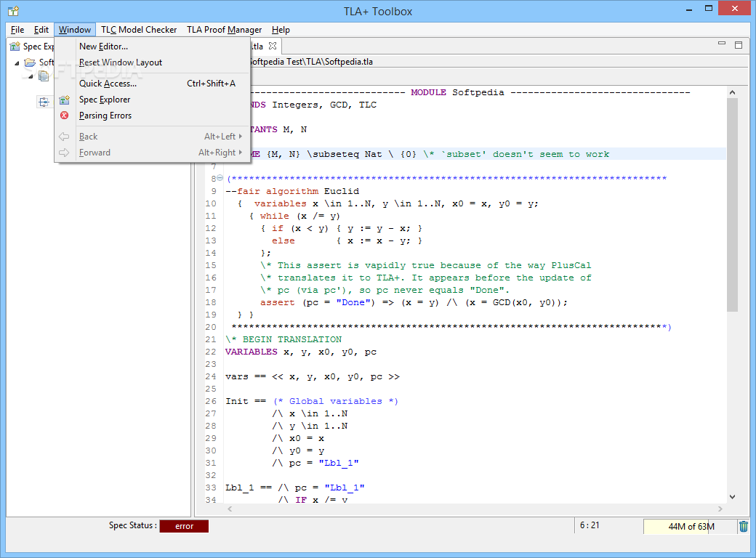756x558 pixels.
Task: Click the Spec Explorer panel tab icon
Action: pos(15,46)
